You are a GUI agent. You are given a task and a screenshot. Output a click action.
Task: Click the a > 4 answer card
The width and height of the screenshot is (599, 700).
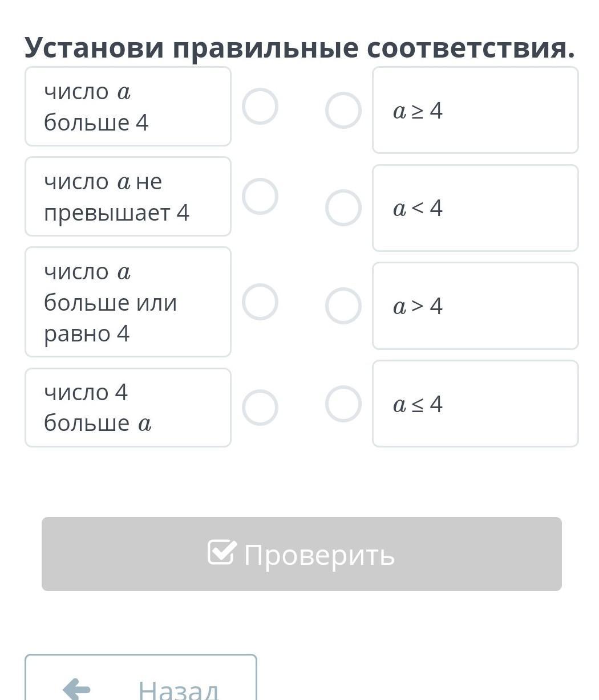[x=475, y=306]
